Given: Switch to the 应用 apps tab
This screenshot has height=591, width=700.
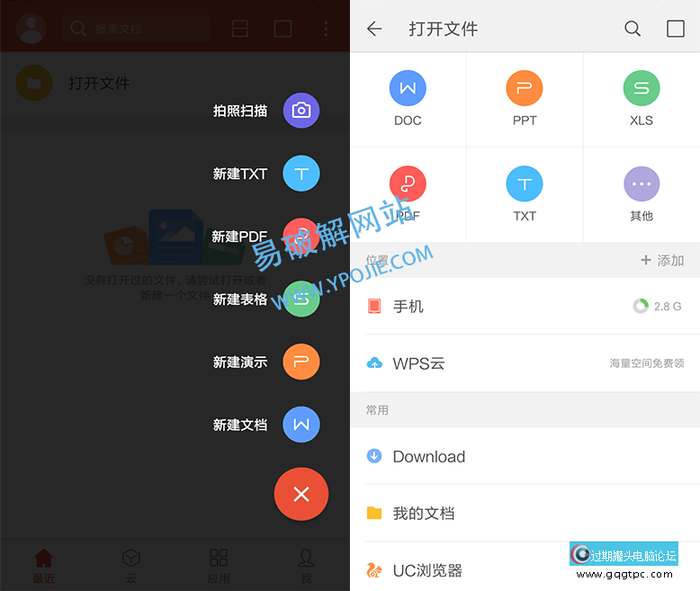Looking at the screenshot, I should [219, 566].
